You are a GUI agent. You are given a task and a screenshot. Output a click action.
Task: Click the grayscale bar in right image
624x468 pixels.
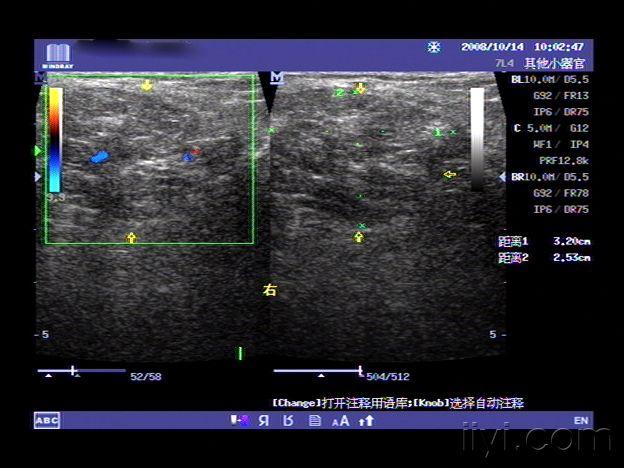click(x=477, y=139)
